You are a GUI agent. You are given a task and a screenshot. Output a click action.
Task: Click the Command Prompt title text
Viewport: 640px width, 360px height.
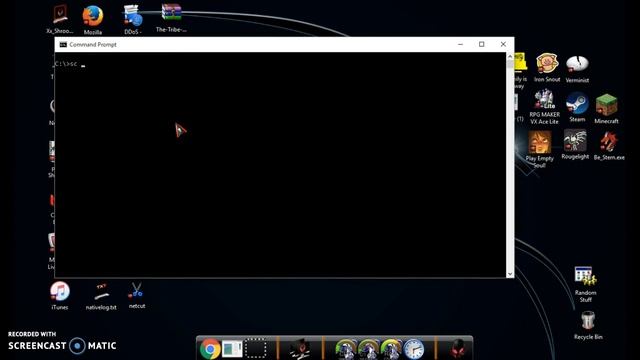93,44
